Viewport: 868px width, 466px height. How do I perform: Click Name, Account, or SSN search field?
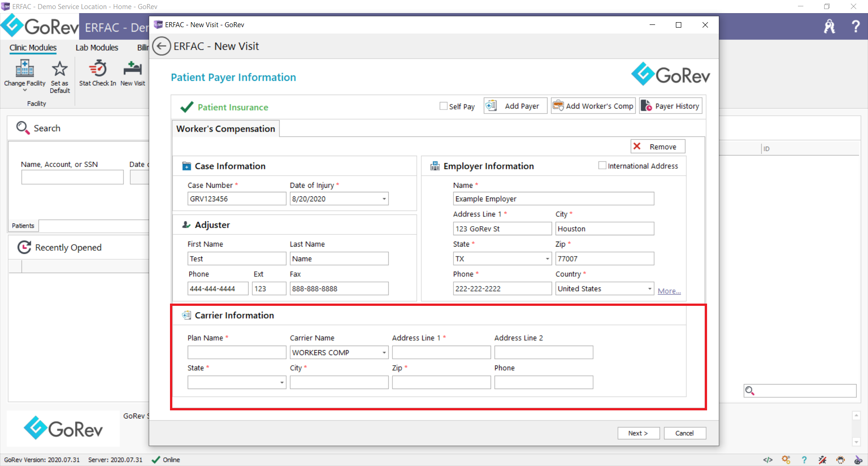point(72,177)
